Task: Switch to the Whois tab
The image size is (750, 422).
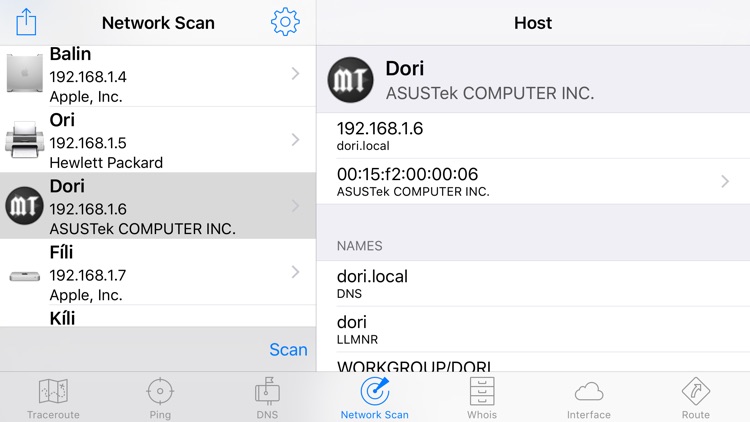Action: point(482,398)
